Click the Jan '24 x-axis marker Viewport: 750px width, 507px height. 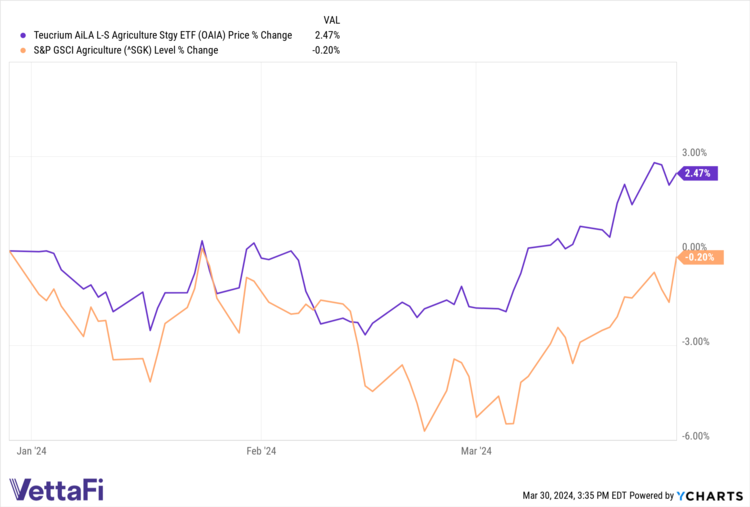pyautogui.click(x=32, y=451)
